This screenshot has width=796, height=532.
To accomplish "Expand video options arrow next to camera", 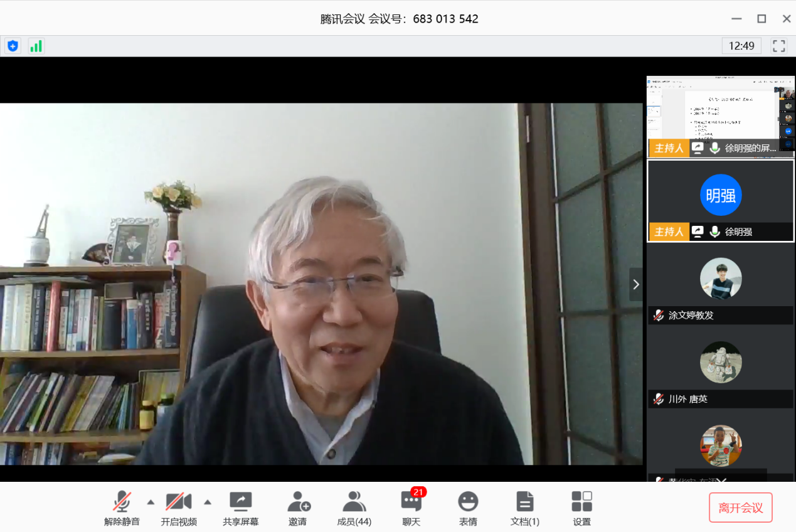I will coord(208,502).
